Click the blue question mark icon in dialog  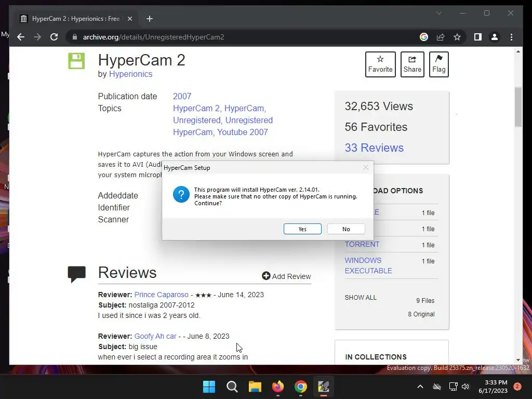tap(181, 194)
